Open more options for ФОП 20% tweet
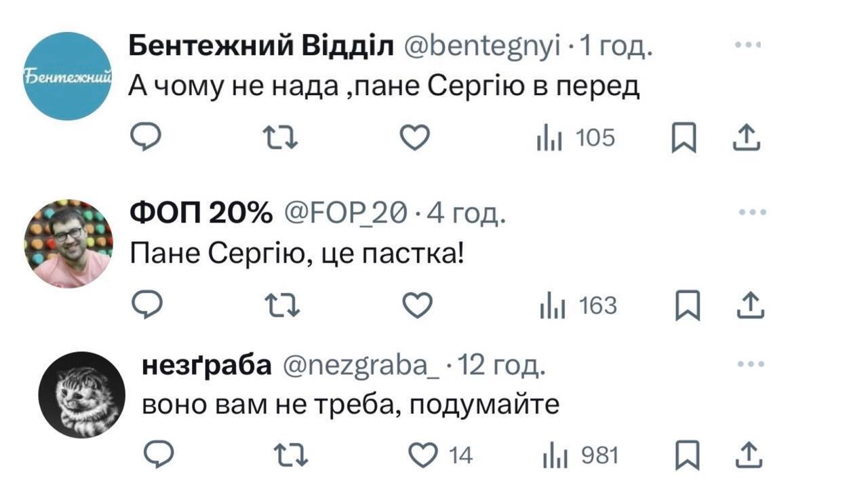 tap(752, 212)
